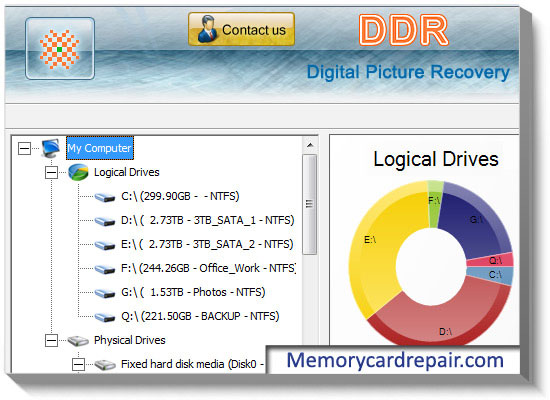Click the tree scrollbar up arrow
This screenshot has height=400, width=550.
tap(310, 145)
